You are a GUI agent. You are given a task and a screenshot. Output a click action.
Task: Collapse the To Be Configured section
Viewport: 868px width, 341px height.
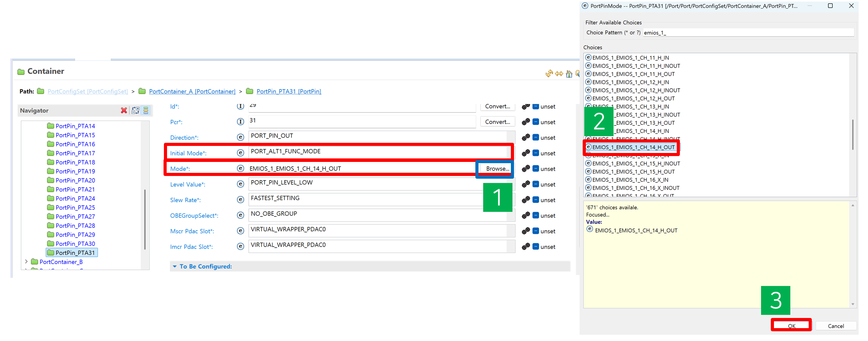point(174,266)
